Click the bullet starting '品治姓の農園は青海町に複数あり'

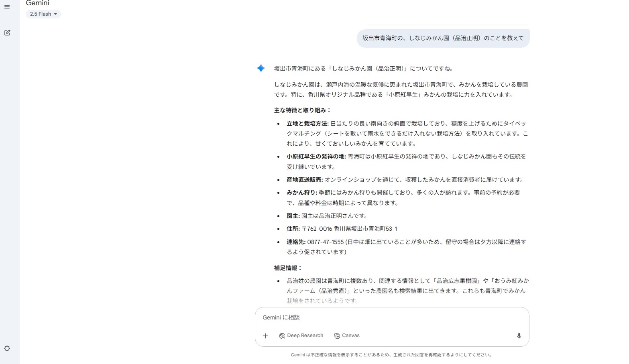(408, 291)
